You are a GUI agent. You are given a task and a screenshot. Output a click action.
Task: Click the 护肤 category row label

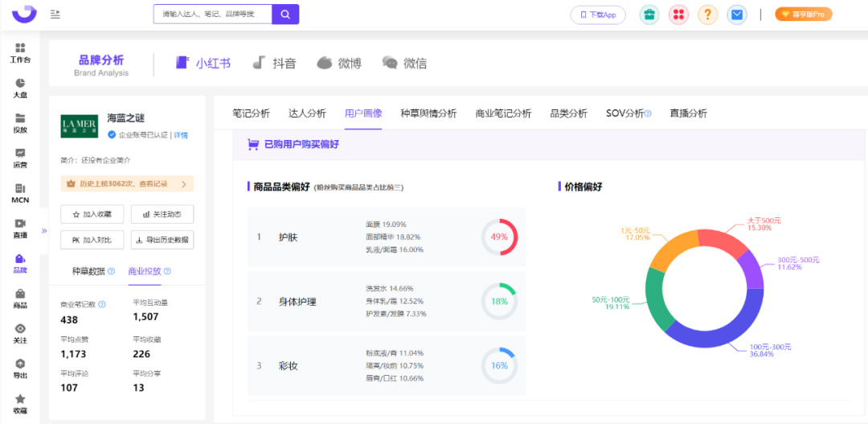pyautogui.click(x=287, y=237)
